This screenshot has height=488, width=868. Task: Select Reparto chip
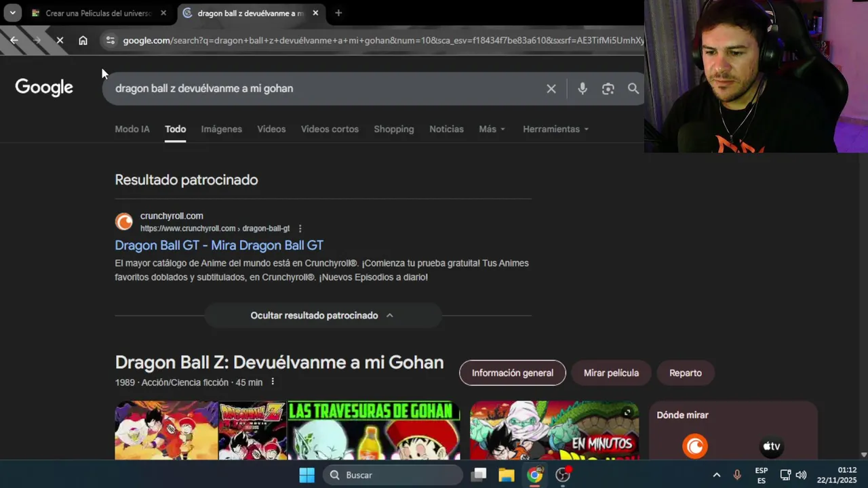[x=686, y=373]
